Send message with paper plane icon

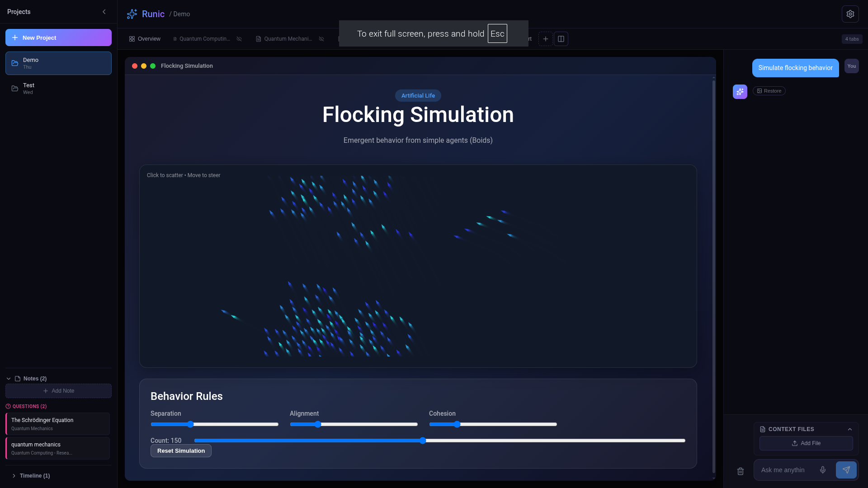tap(846, 470)
